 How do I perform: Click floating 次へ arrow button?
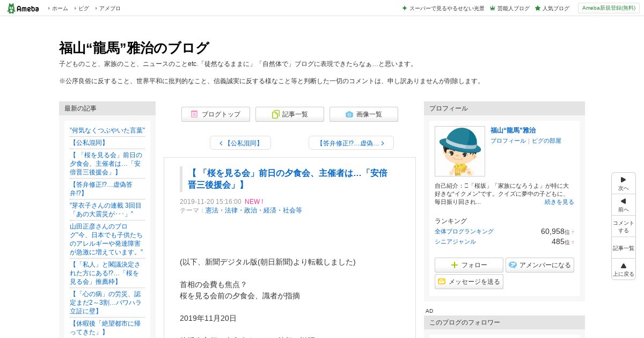tap(624, 183)
